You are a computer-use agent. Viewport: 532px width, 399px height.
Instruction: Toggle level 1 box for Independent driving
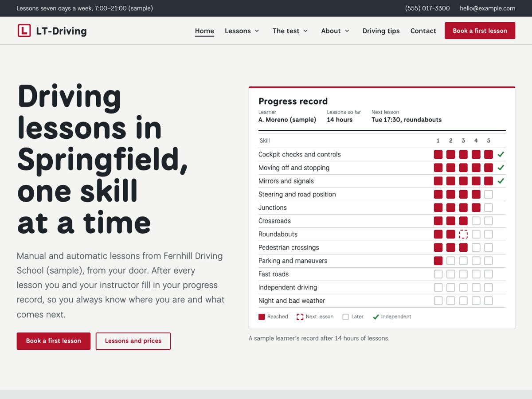pyautogui.click(x=438, y=287)
